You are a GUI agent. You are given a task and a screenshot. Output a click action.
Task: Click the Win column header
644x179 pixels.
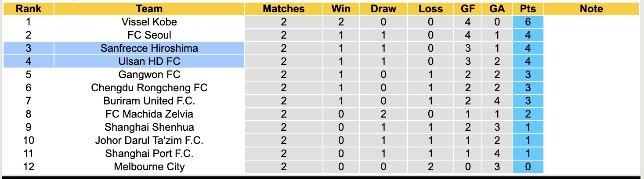[341, 9]
